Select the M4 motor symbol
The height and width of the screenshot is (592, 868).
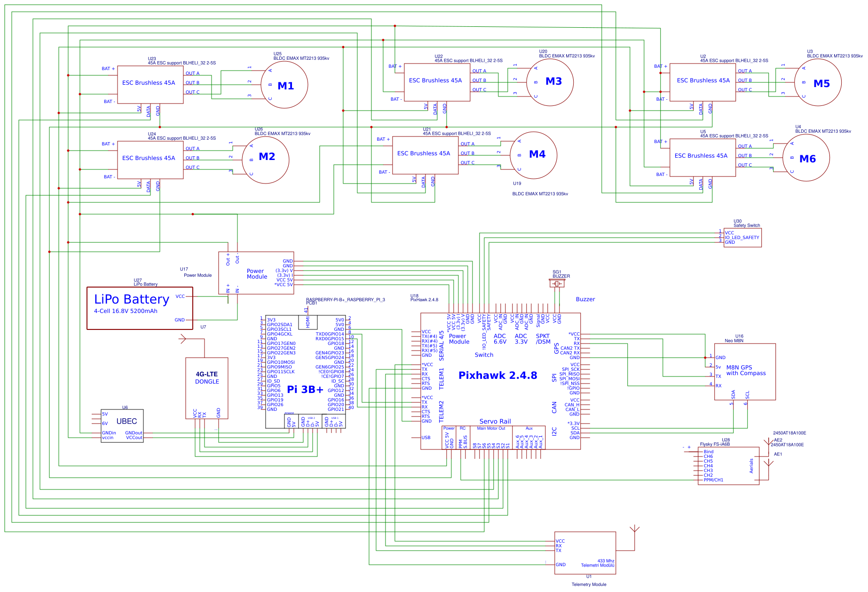pyautogui.click(x=534, y=155)
